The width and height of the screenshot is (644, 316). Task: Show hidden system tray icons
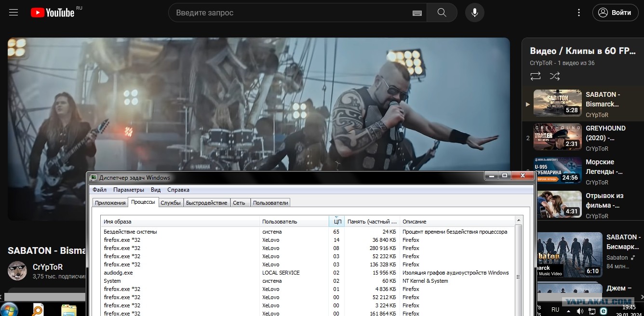tap(568, 311)
